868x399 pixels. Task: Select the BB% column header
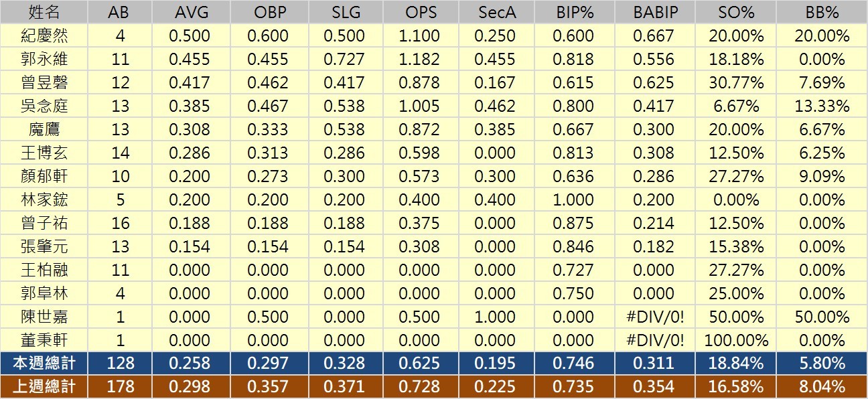tap(822, 12)
